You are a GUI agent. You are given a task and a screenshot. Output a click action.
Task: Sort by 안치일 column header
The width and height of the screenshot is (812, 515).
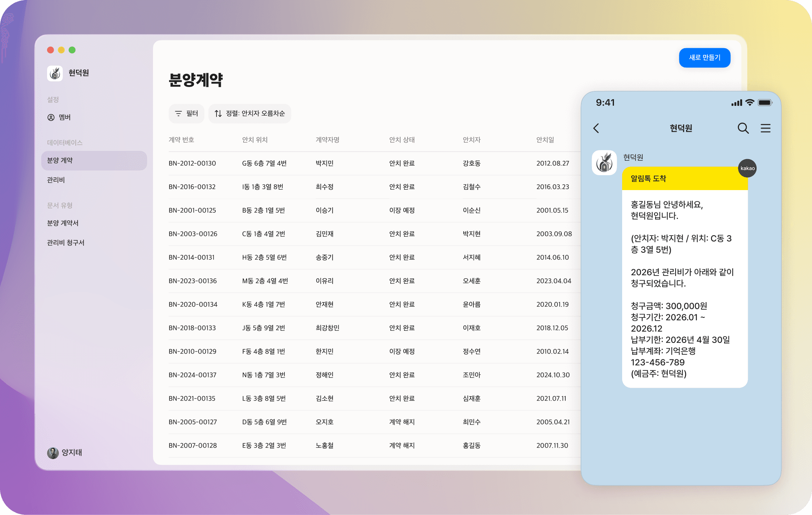[545, 140]
